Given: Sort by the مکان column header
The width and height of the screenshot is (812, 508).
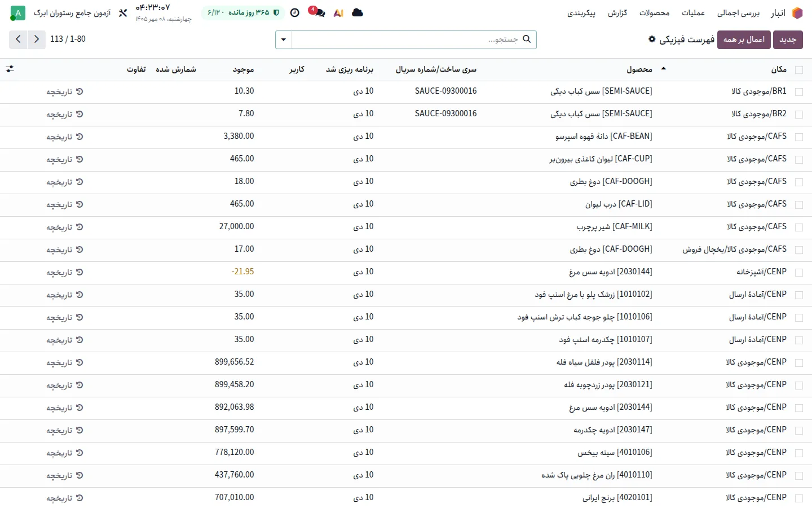Looking at the screenshot, I should [779, 69].
